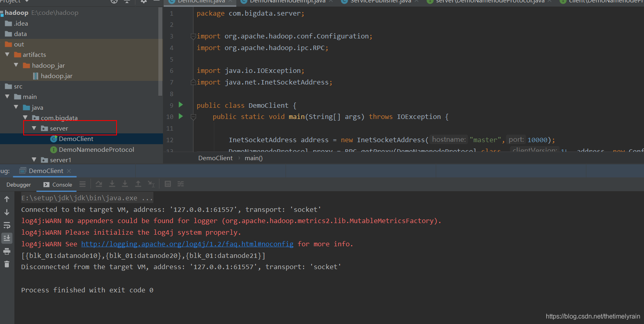Click the '[{blk_01:datanode10}...' output line
Viewport: 644px width, 324px height.
click(x=143, y=256)
